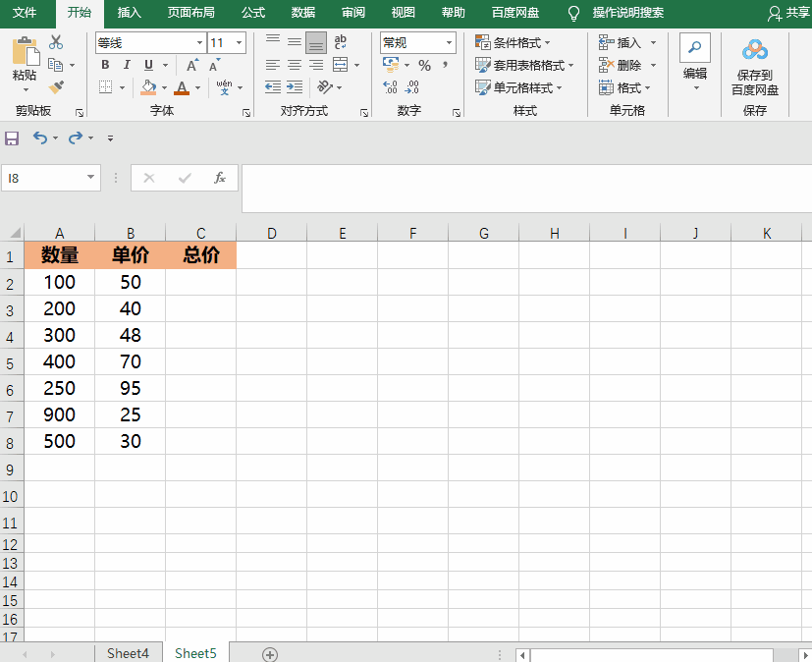Decrease decimal places
This screenshot has width=812, height=662.
412,87
